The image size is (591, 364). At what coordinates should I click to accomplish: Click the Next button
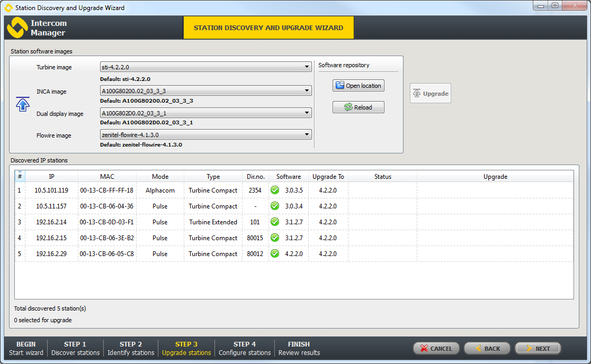click(x=538, y=349)
